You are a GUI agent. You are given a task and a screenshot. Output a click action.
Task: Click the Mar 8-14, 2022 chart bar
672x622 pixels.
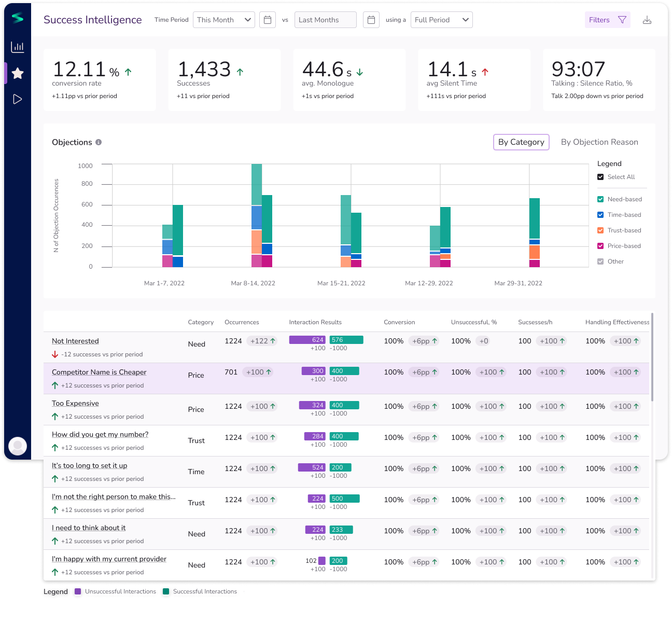pos(262,216)
